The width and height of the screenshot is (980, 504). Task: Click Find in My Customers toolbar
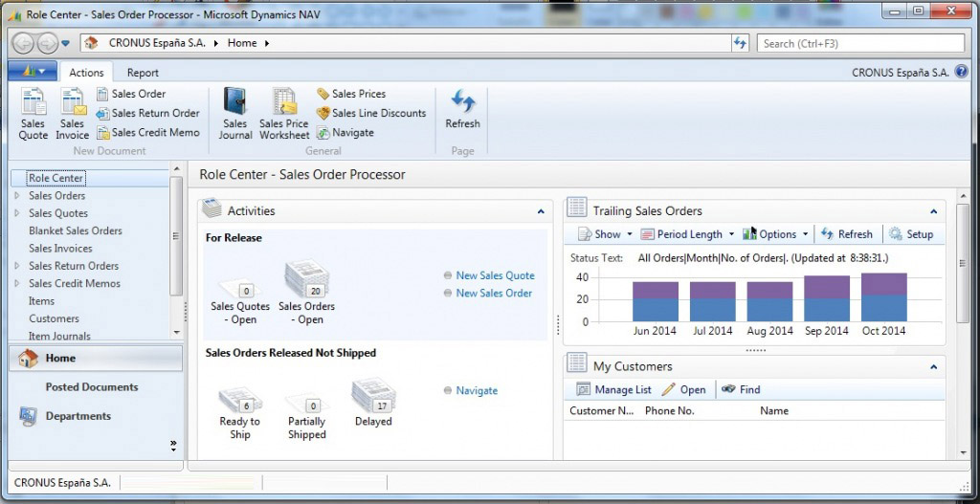pyautogui.click(x=741, y=389)
